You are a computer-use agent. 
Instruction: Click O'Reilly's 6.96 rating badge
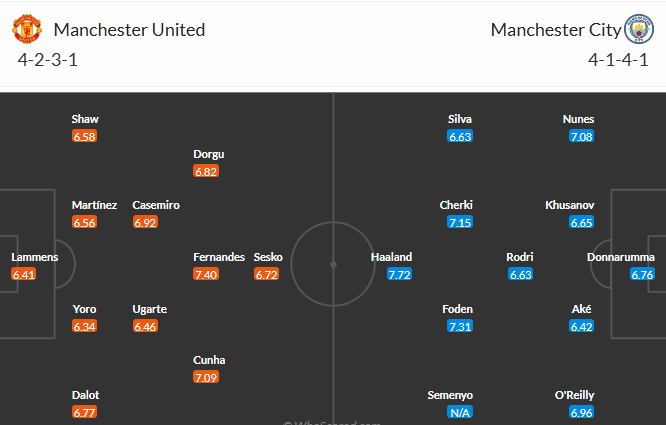[x=581, y=412]
